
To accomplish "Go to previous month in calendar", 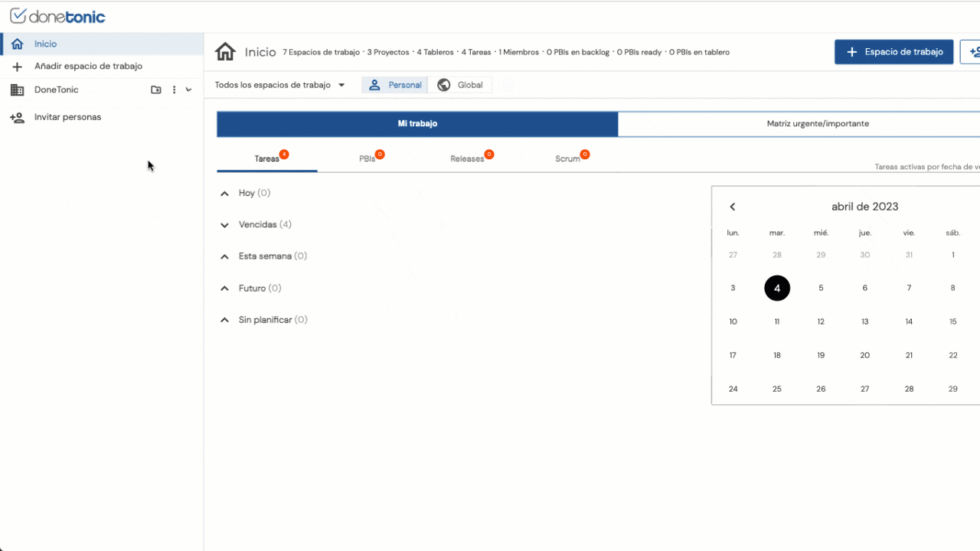I will tap(732, 207).
